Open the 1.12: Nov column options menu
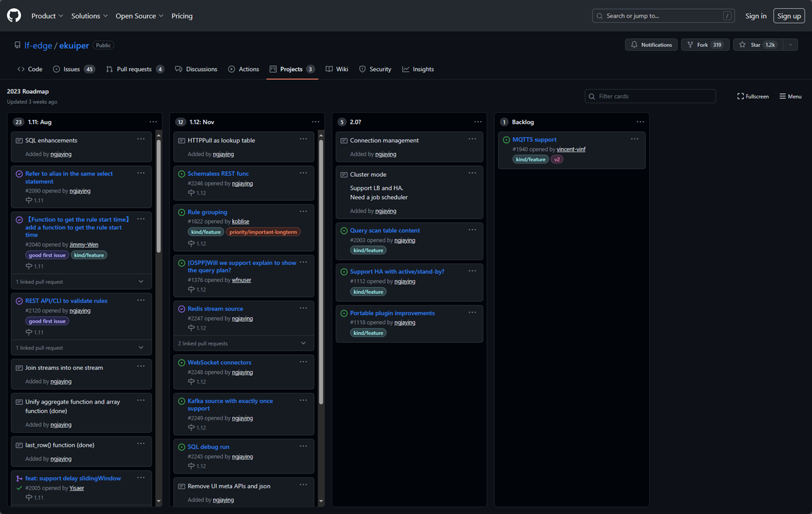 (315, 122)
